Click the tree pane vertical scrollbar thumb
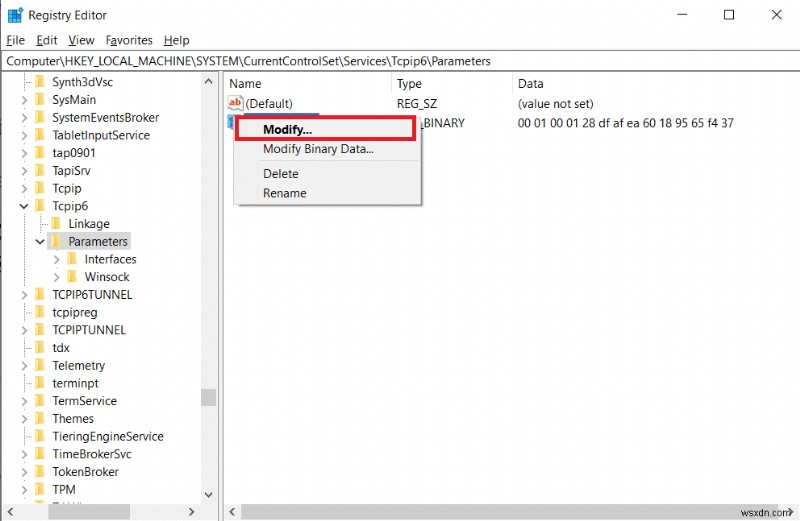 [208, 397]
